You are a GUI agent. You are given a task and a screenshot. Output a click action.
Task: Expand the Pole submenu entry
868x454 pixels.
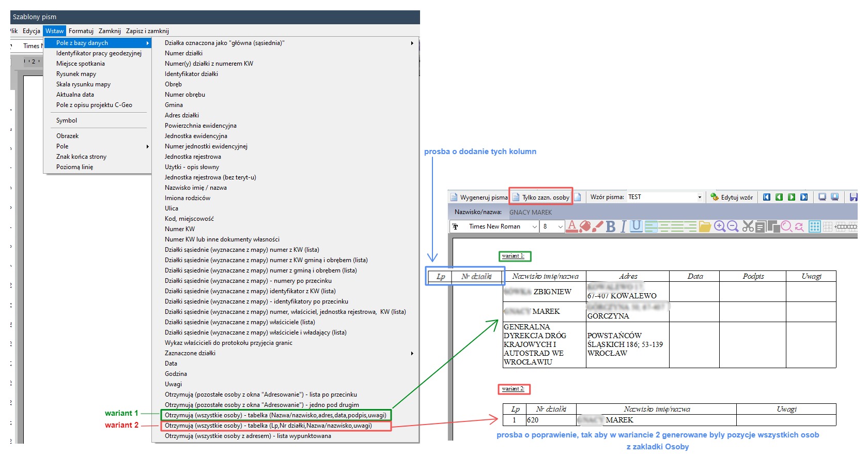point(98,146)
